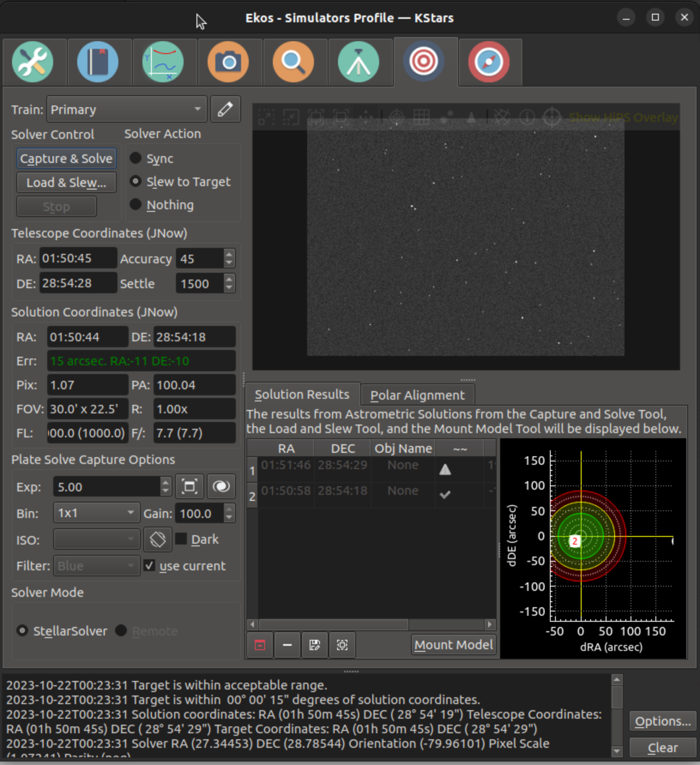This screenshot has height=765, width=700.
Task: Edit the telescope RA coordinate field
Action: pyautogui.click(x=78, y=258)
